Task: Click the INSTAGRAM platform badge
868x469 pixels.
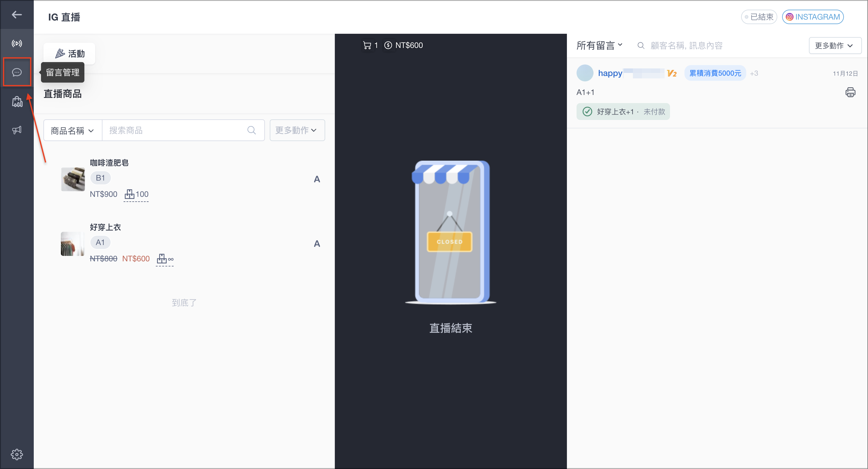Action: (813, 17)
